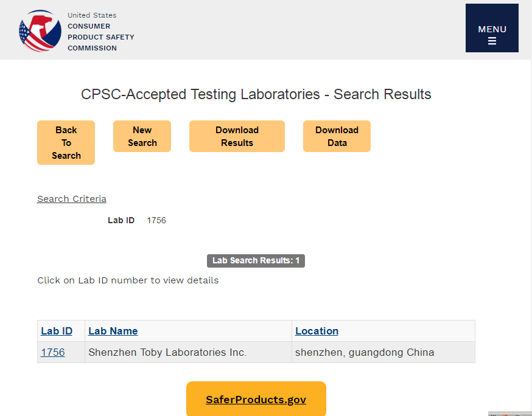532x416 pixels.
Task: Click the 'Click on Lab ID number' instruction text
Action: 128,280
